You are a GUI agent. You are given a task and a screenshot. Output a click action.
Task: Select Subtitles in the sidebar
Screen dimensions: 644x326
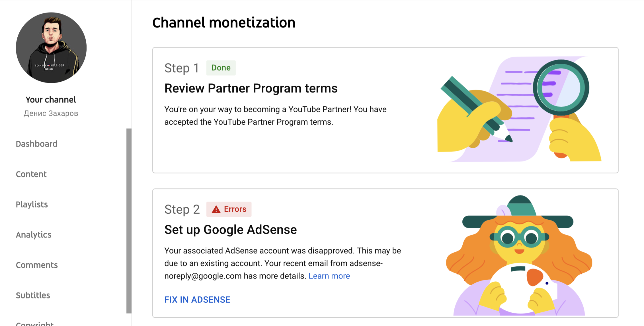coord(33,295)
